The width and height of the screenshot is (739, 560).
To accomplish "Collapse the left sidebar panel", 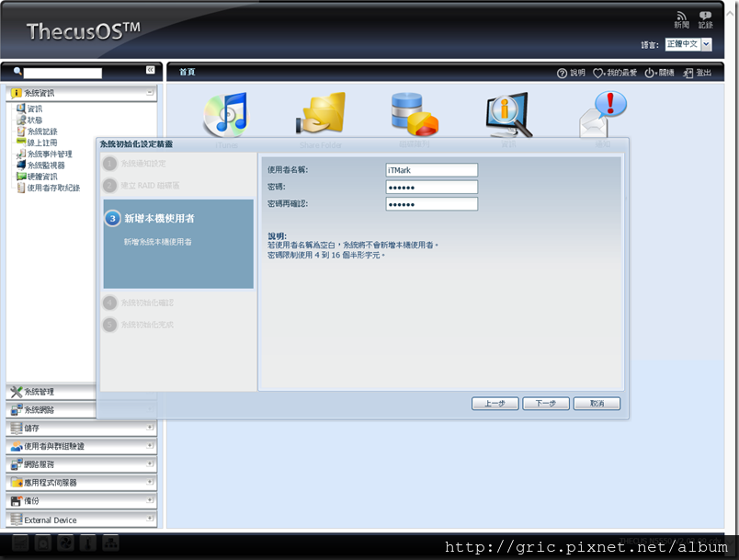I will [151, 70].
